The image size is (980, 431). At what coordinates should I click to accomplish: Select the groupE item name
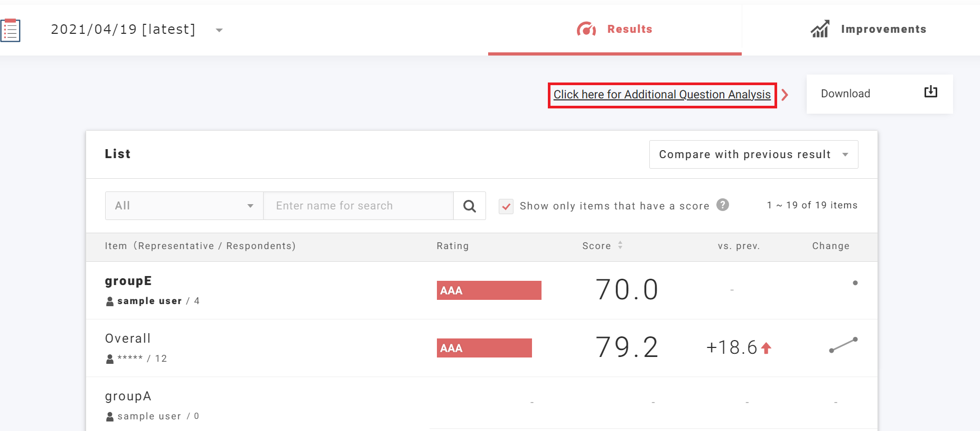pos(128,281)
